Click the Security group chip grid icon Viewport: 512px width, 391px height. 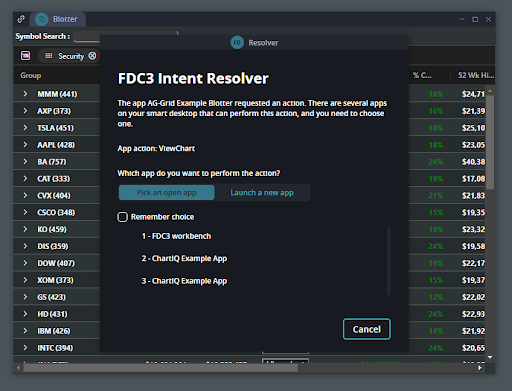coord(49,56)
